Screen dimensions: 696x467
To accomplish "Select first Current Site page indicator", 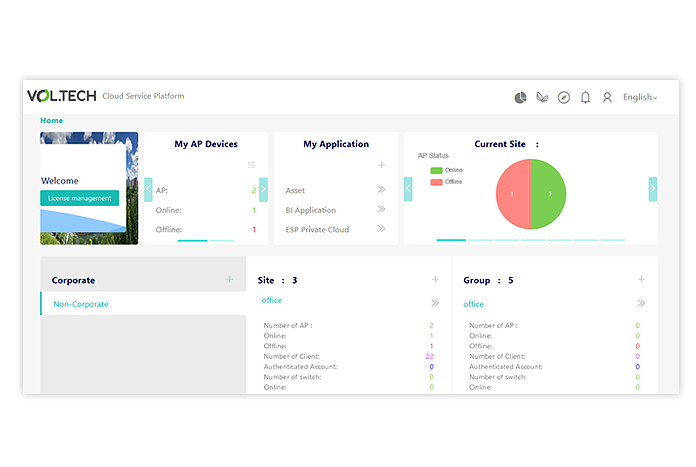I will (451, 240).
